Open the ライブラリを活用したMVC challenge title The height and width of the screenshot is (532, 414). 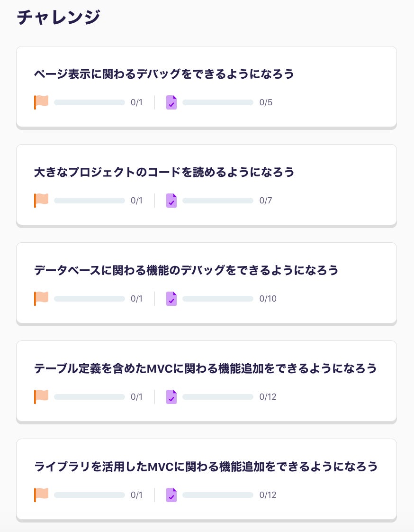206,467
